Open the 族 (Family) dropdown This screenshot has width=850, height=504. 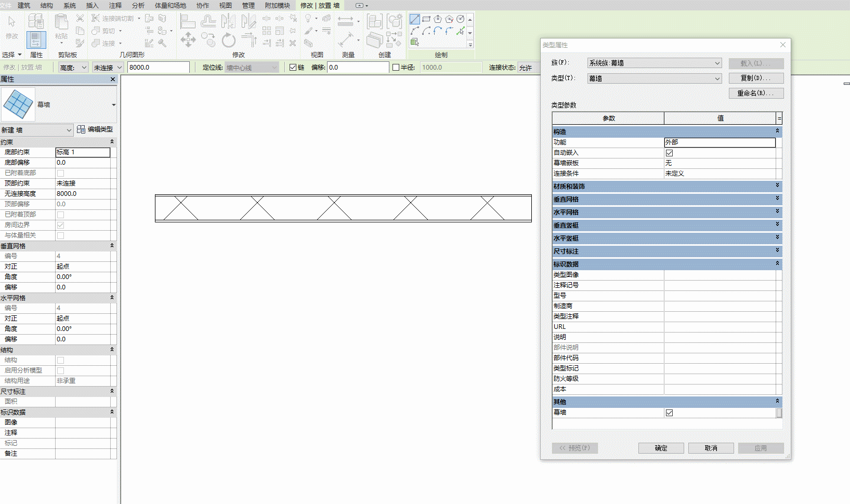pyautogui.click(x=655, y=63)
